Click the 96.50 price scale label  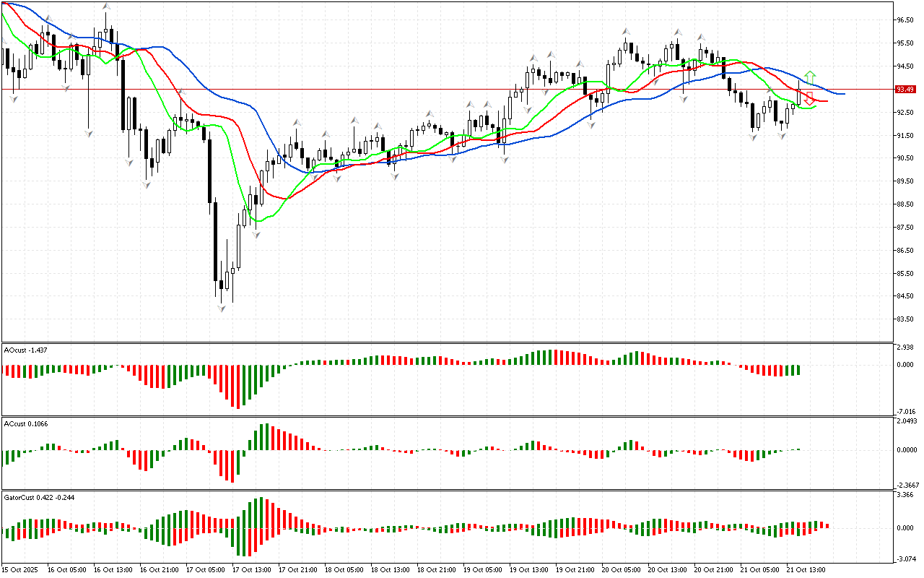click(x=905, y=20)
